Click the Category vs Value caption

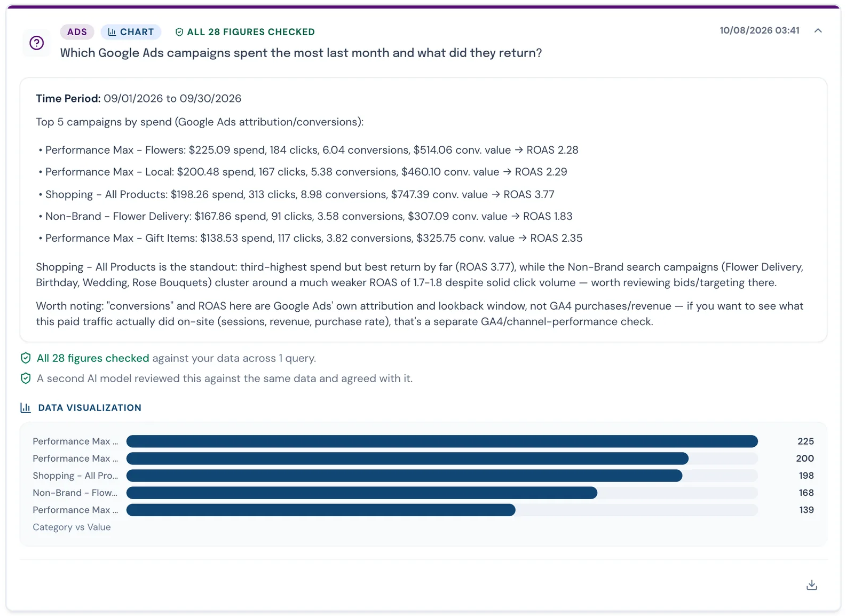coord(72,527)
